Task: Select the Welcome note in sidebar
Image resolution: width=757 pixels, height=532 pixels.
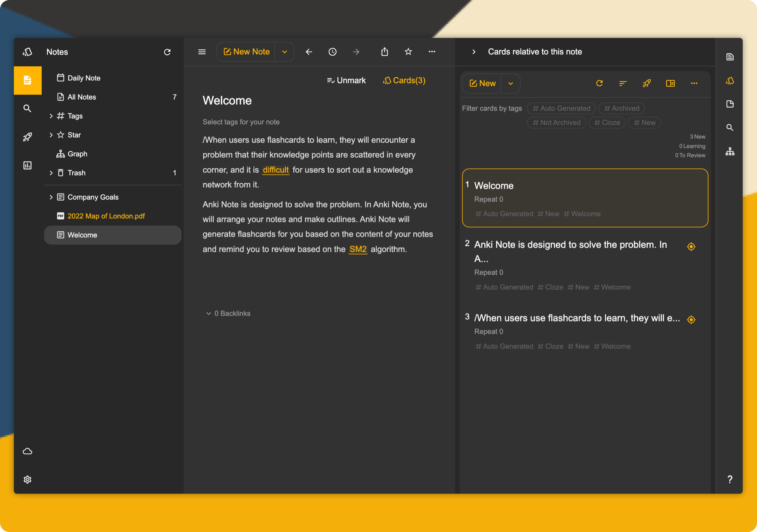Action: coord(112,235)
